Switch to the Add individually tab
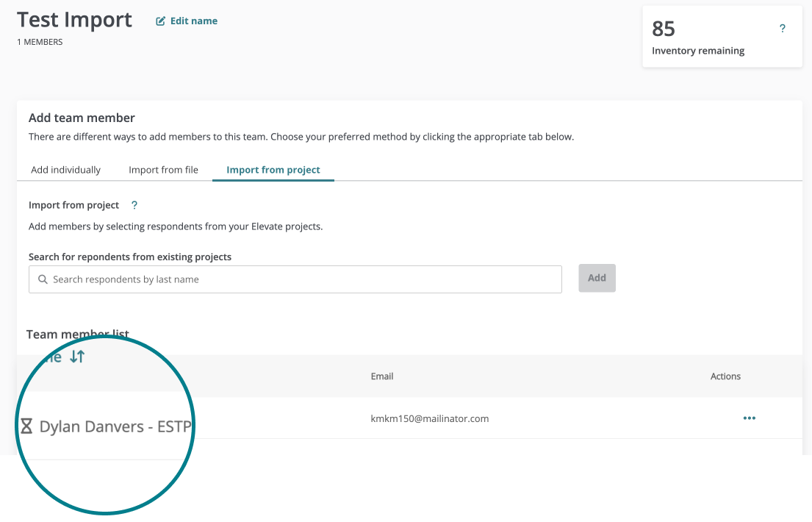Screen dimensions: 812x522 65,170
